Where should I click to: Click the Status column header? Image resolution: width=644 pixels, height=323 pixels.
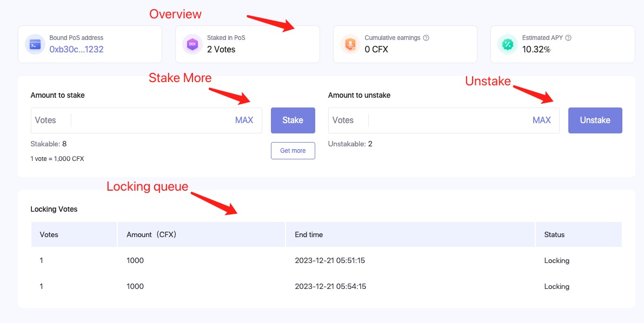pos(554,234)
